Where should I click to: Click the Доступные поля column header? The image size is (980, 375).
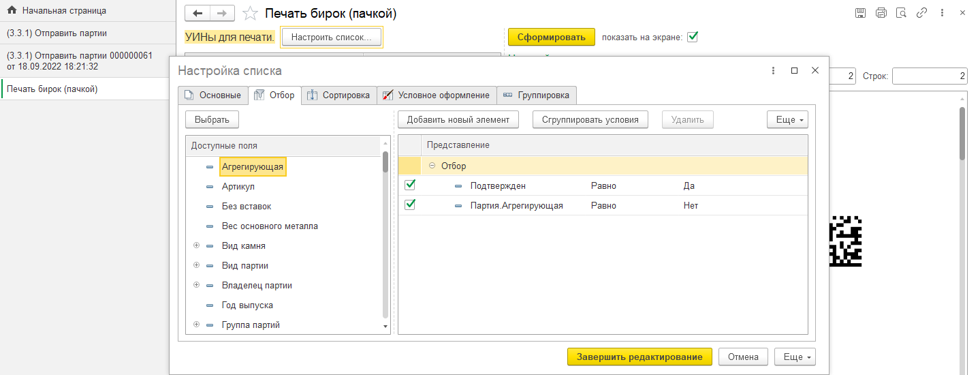(283, 145)
